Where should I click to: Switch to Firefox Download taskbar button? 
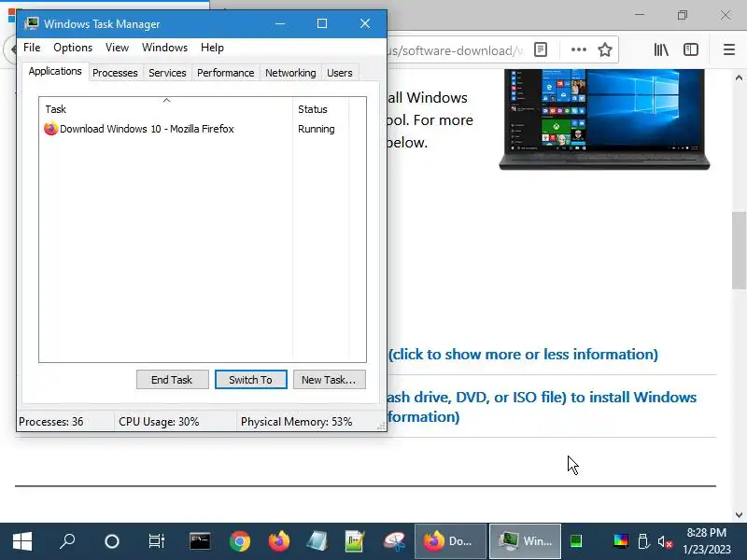[450, 541]
